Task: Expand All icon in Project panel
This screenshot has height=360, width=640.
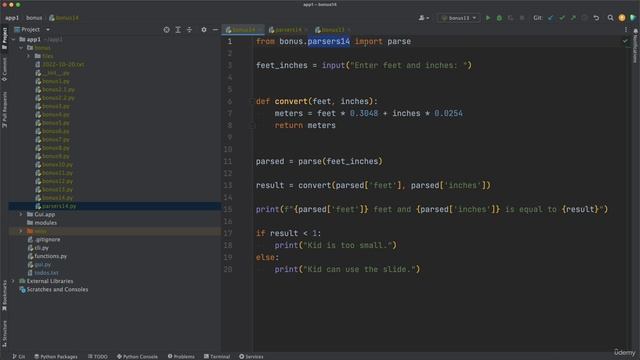Action: [x=178, y=30]
